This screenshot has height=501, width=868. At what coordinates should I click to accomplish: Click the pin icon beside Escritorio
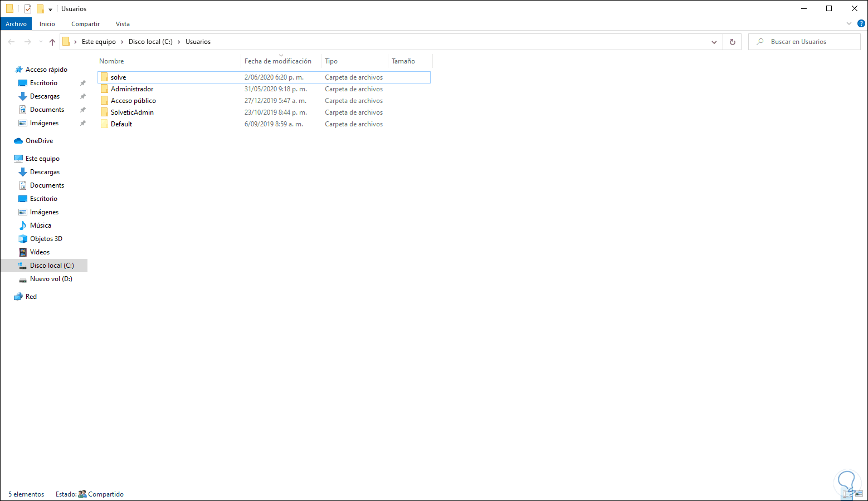[83, 83]
